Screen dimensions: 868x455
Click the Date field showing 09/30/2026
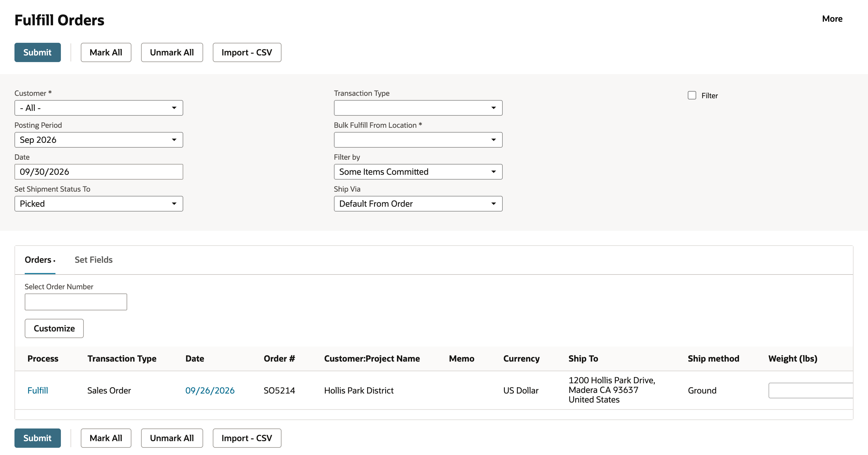coord(99,172)
